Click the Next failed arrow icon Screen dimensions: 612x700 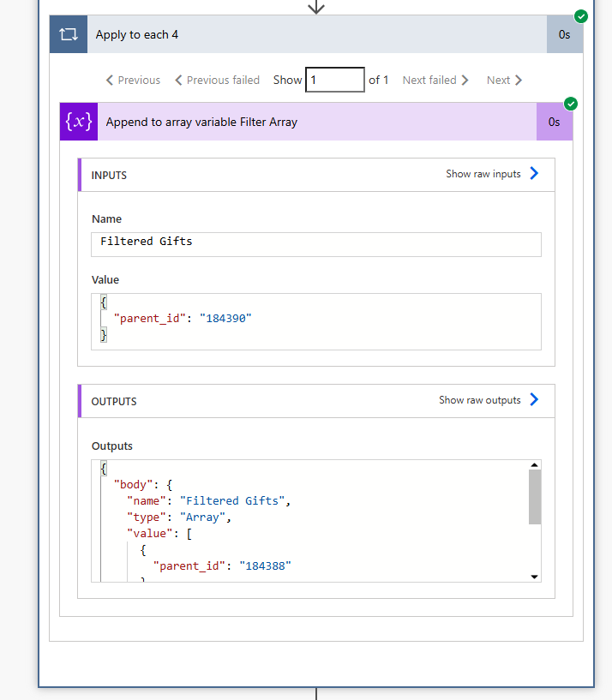click(464, 80)
